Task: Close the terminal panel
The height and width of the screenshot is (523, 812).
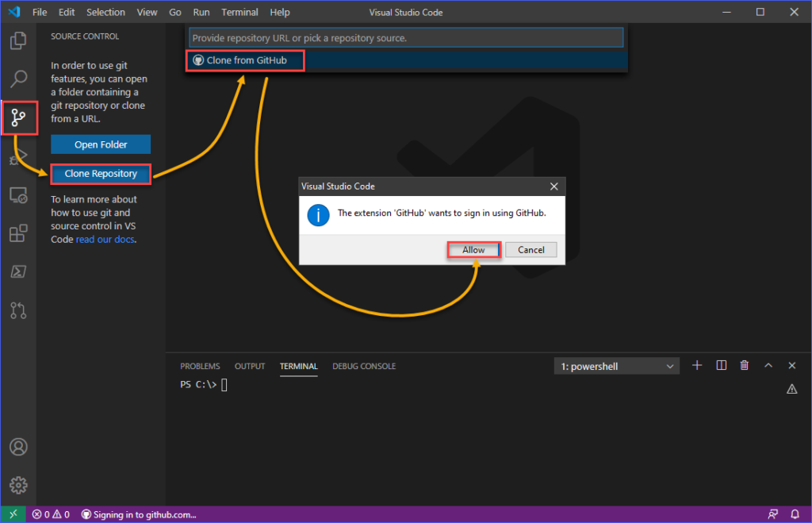Action: (792, 365)
